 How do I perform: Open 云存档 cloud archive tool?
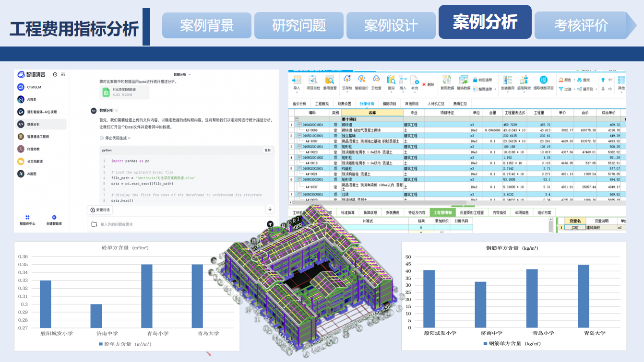tap(346, 82)
